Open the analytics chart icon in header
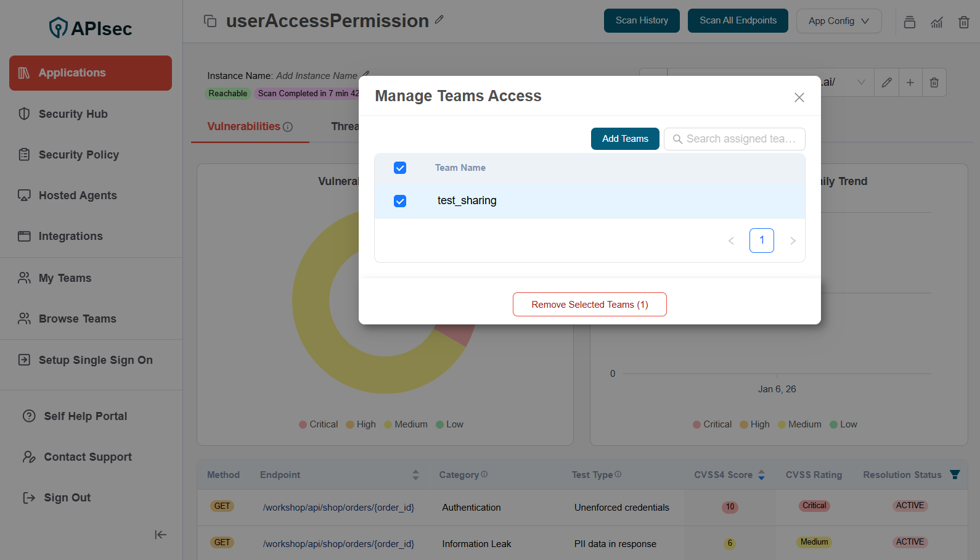 [x=937, y=22]
